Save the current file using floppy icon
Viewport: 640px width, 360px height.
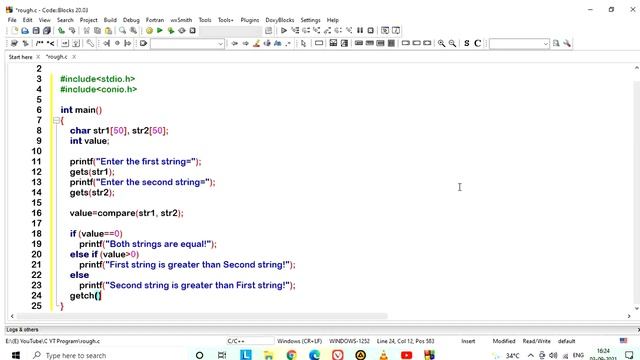(x=36, y=31)
